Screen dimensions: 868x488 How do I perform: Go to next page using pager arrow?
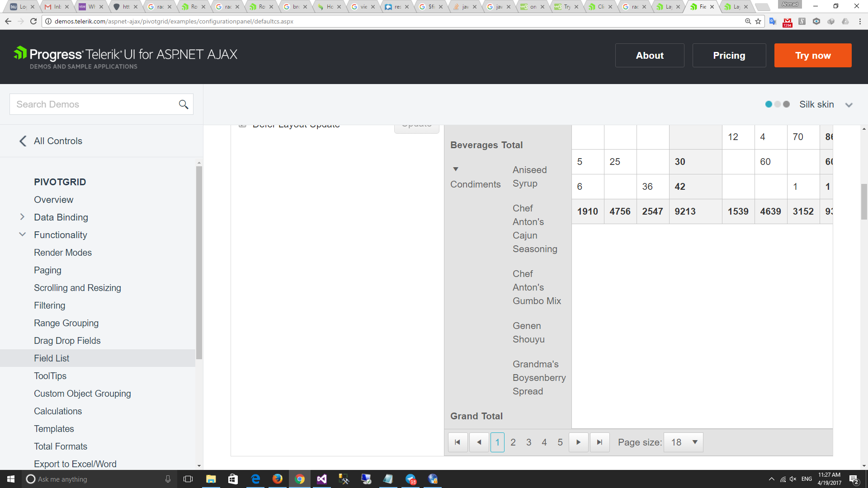click(x=578, y=442)
